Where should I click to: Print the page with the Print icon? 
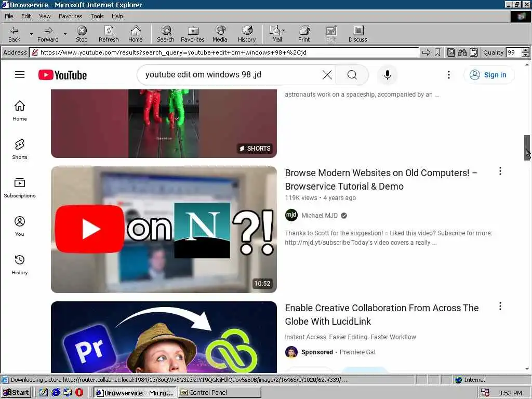tap(304, 34)
